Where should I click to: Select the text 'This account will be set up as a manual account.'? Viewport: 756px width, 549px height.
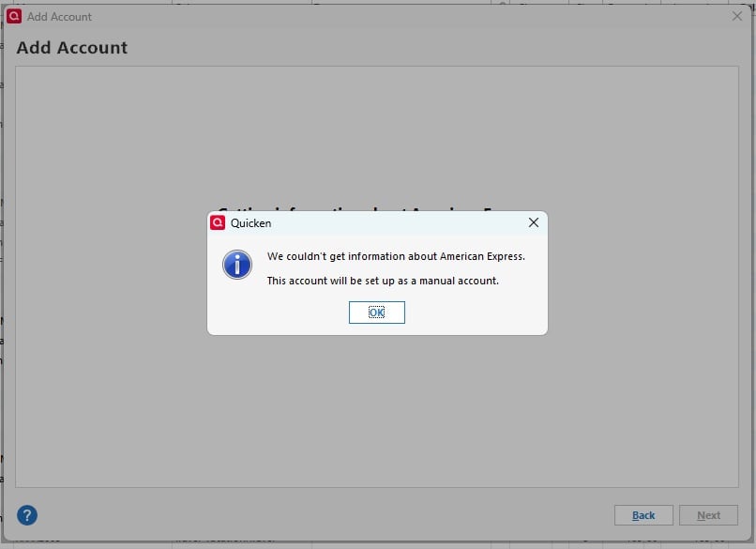(x=383, y=281)
